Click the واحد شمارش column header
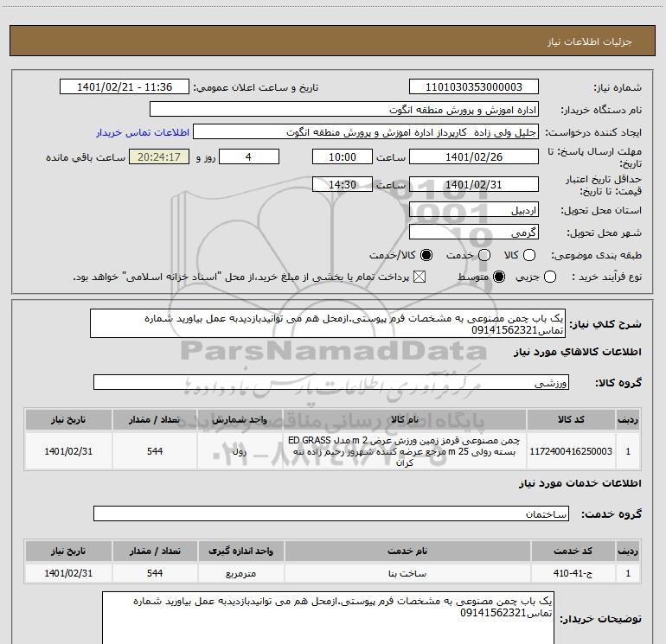Screen dimensions: 666x644 pos(240,419)
